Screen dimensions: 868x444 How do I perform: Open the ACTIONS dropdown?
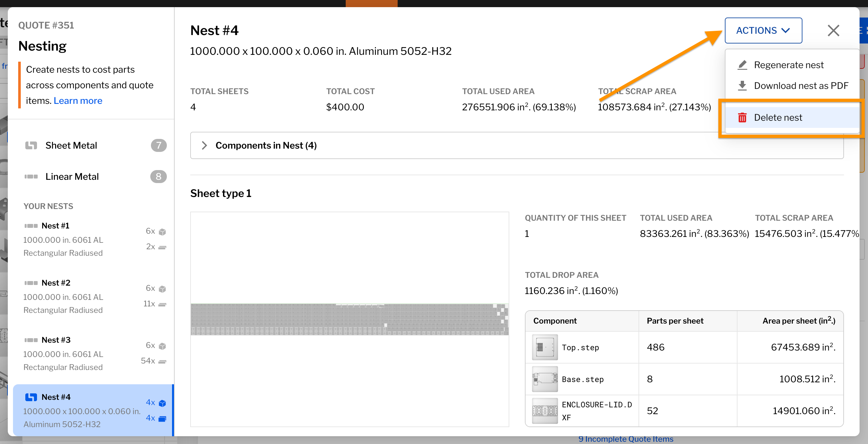click(x=763, y=31)
